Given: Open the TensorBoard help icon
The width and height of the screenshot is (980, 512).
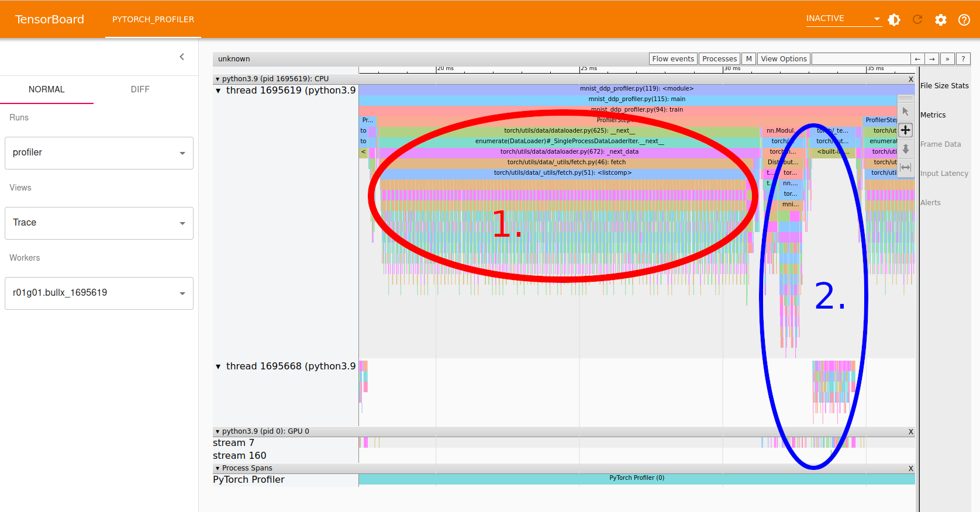Looking at the screenshot, I should coord(964,20).
